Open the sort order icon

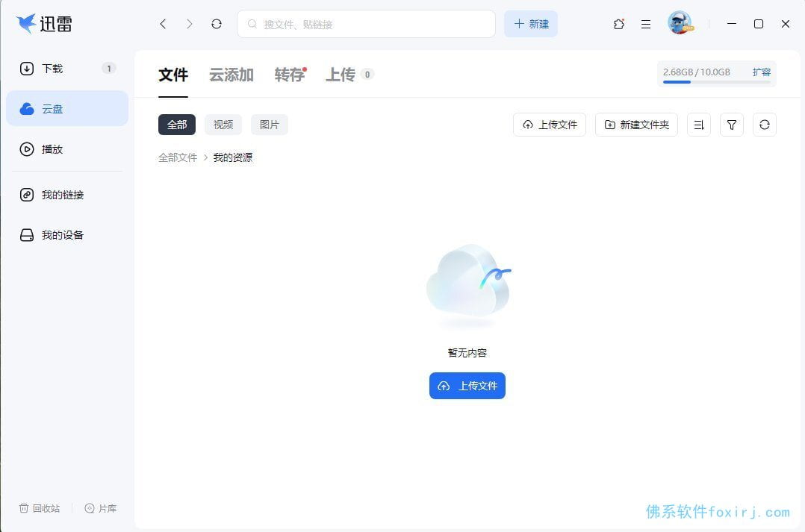[x=699, y=125]
